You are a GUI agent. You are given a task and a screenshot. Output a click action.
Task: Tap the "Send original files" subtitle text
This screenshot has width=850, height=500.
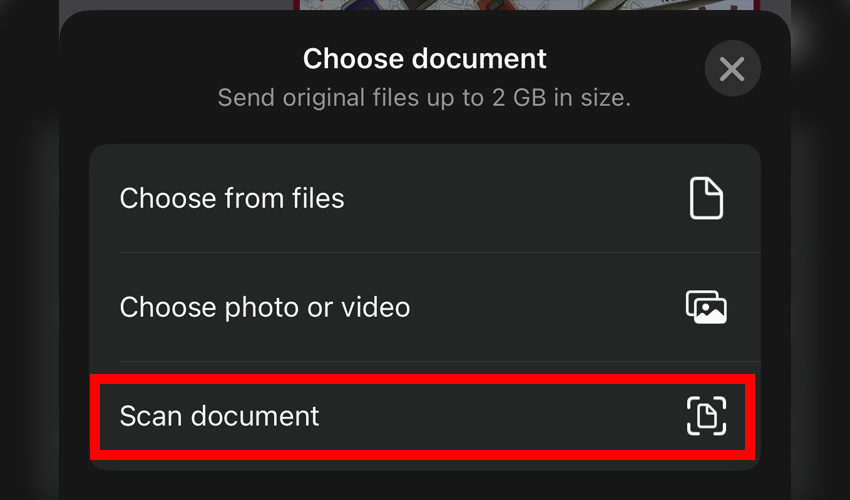click(x=425, y=98)
